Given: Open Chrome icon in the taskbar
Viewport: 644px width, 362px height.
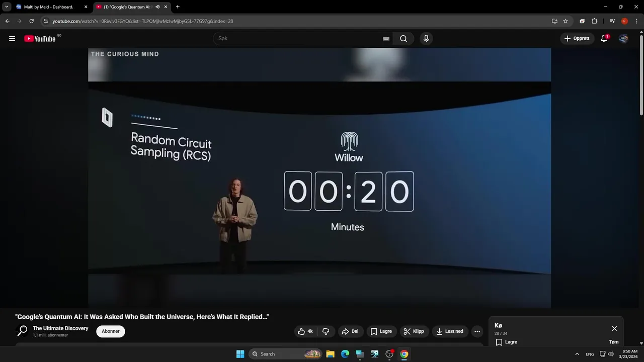Looking at the screenshot, I should 404,354.
